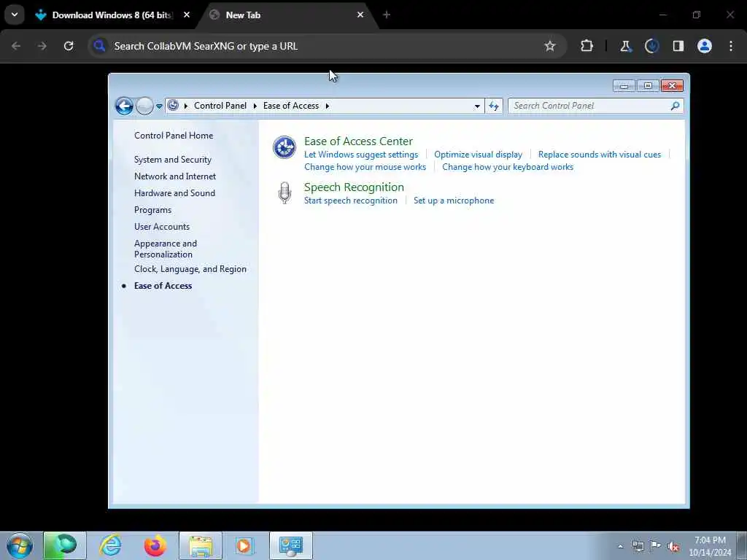Open the Ease of Access Center heading

coord(358,141)
